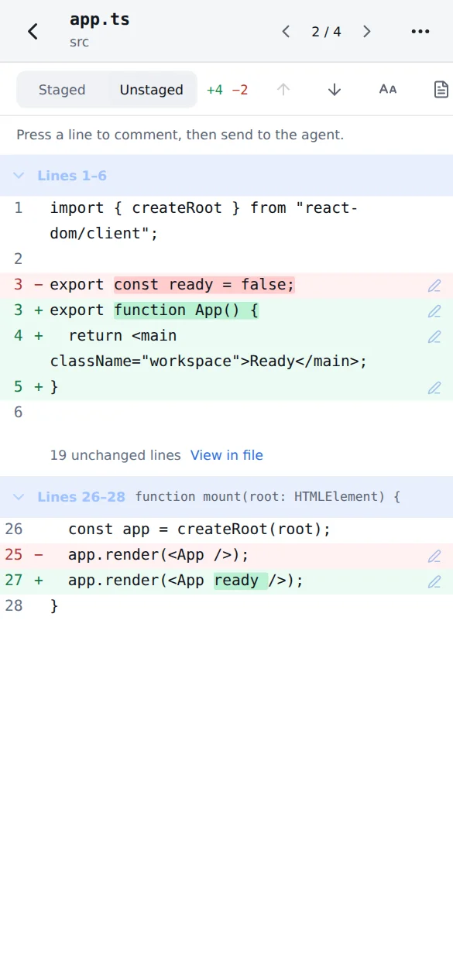This screenshot has width=453, height=980.
Task: Select the 'import { createRoot }' code line
Action: point(226,221)
